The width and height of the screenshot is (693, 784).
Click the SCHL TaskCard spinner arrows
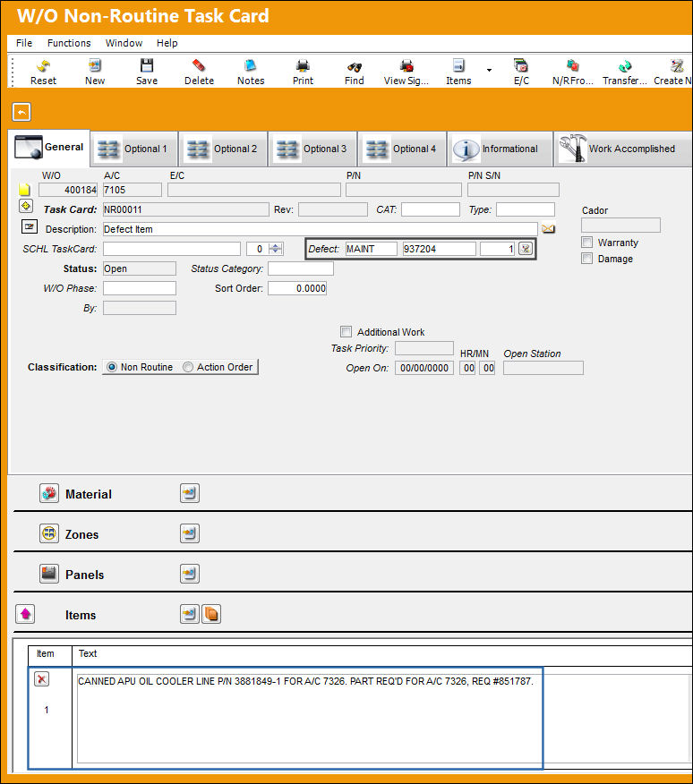click(275, 249)
